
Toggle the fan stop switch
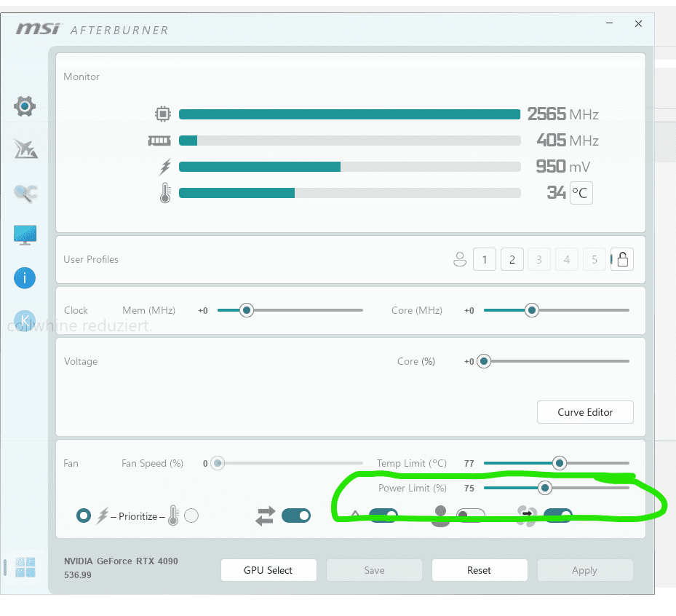point(558,516)
